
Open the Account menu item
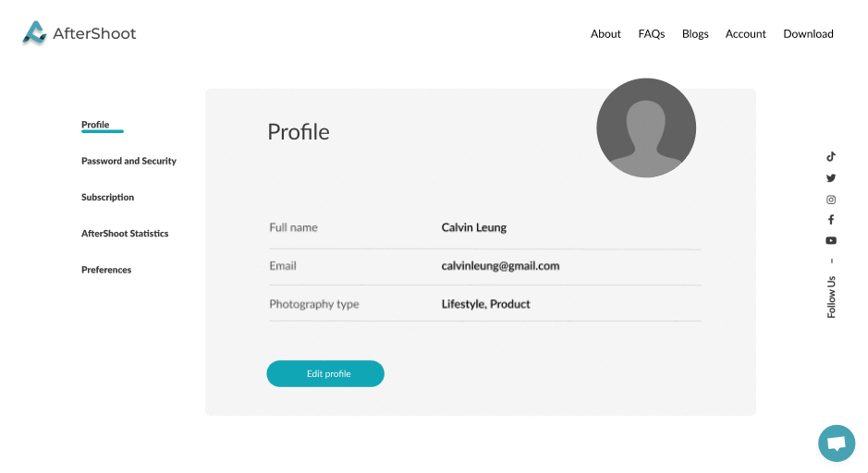(x=745, y=34)
